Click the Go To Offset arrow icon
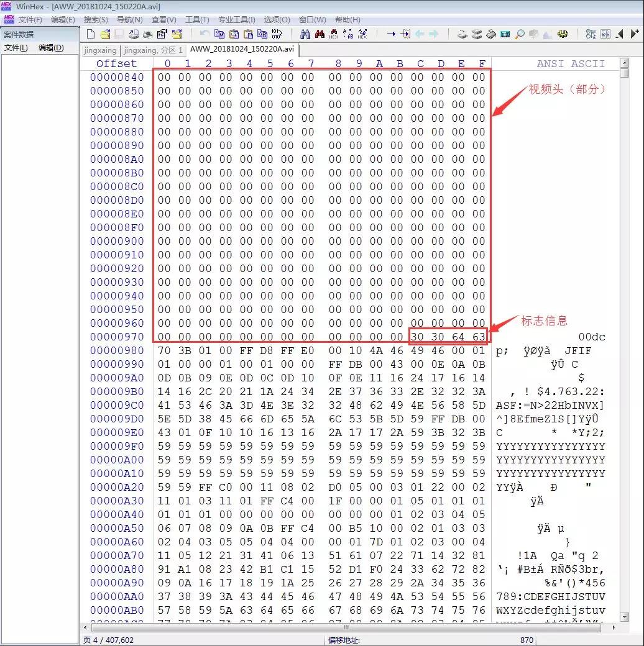 391,34
